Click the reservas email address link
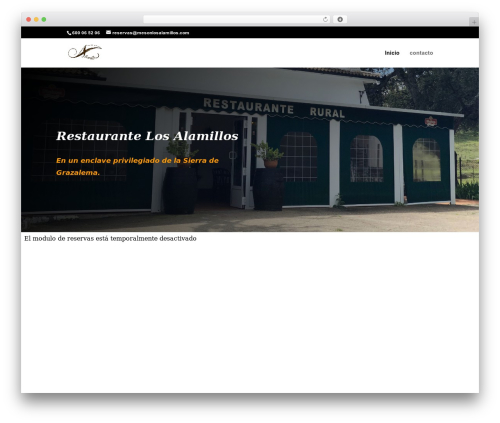 coord(150,33)
